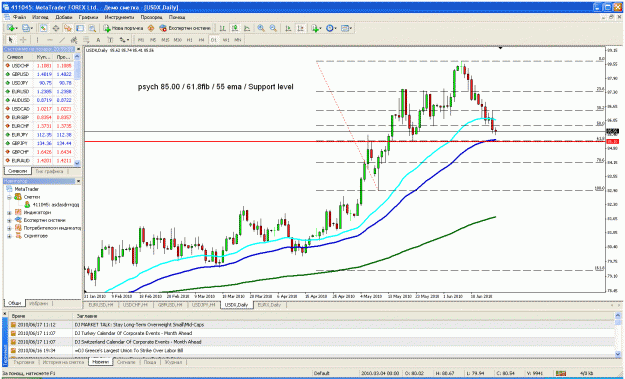Open the Графики menu

pyautogui.click(x=88, y=17)
